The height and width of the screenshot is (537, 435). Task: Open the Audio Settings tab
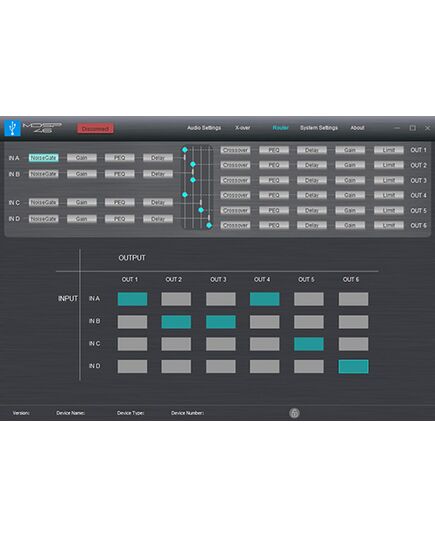click(204, 128)
